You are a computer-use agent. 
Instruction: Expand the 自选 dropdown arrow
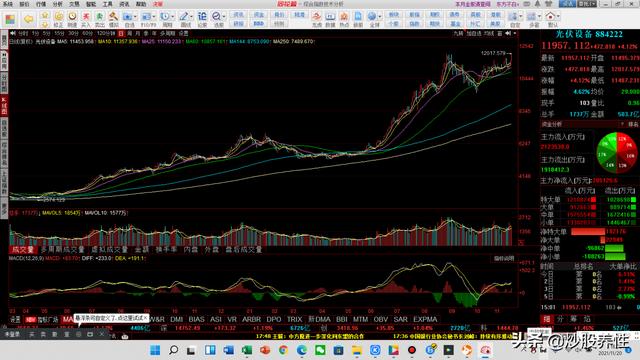[x=135, y=17]
